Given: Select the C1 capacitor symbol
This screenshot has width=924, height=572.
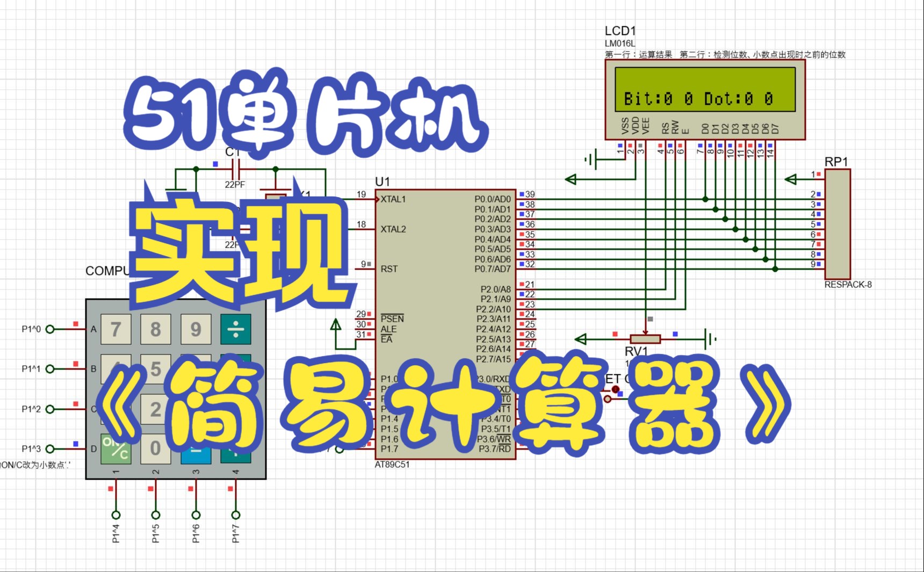Looking at the screenshot, I should tap(235, 170).
